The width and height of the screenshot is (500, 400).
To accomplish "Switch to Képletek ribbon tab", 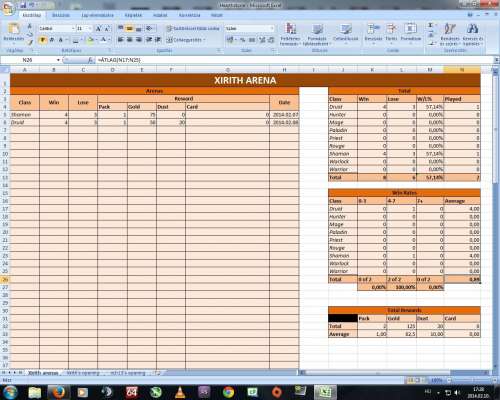I will tap(133, 15).
